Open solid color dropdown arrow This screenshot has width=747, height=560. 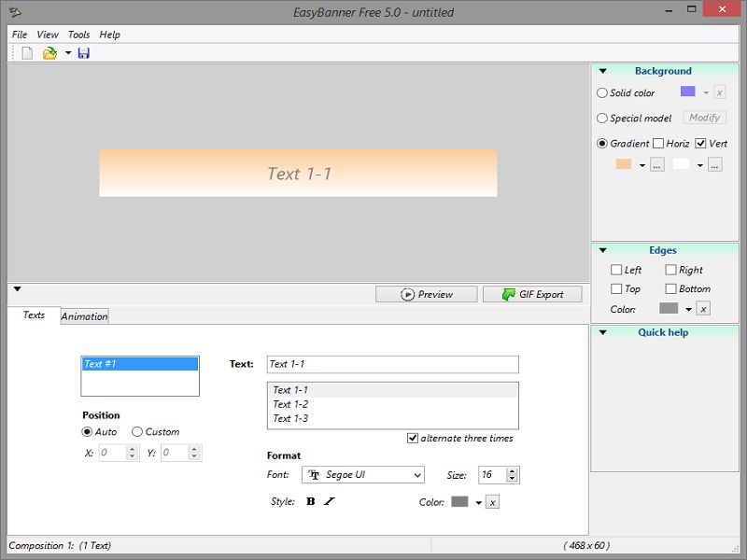point(706,92)
